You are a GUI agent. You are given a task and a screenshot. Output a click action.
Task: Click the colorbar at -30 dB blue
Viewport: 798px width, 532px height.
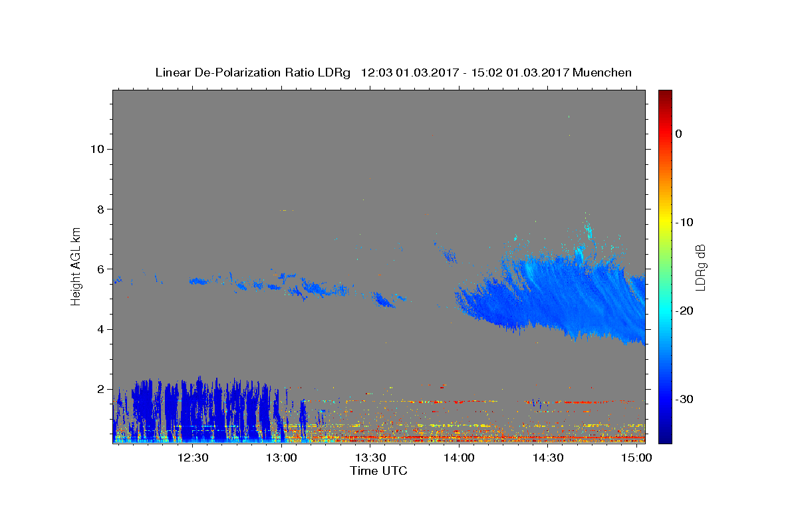click(665, 399)
